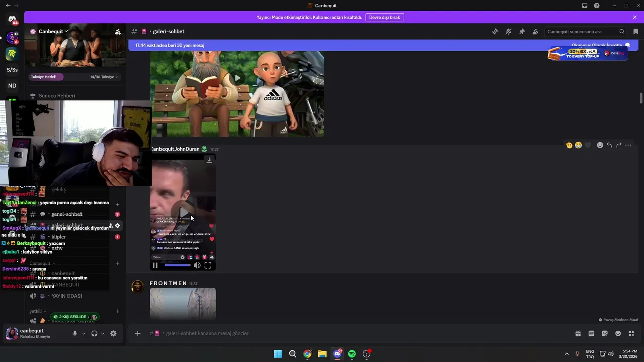This screenshot has width=644, height=362.
Task: Open the bookmark inbox icon in header
Action: coord(636,32)
